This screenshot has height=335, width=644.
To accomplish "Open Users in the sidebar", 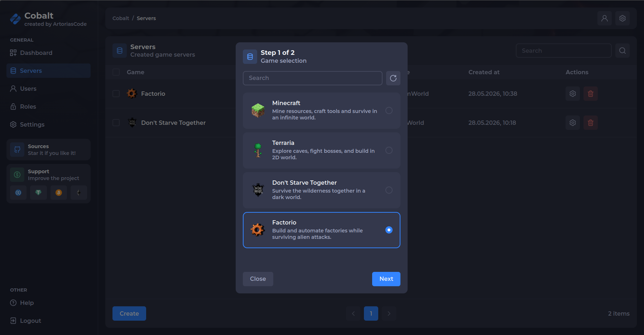I will click(48, 89).
